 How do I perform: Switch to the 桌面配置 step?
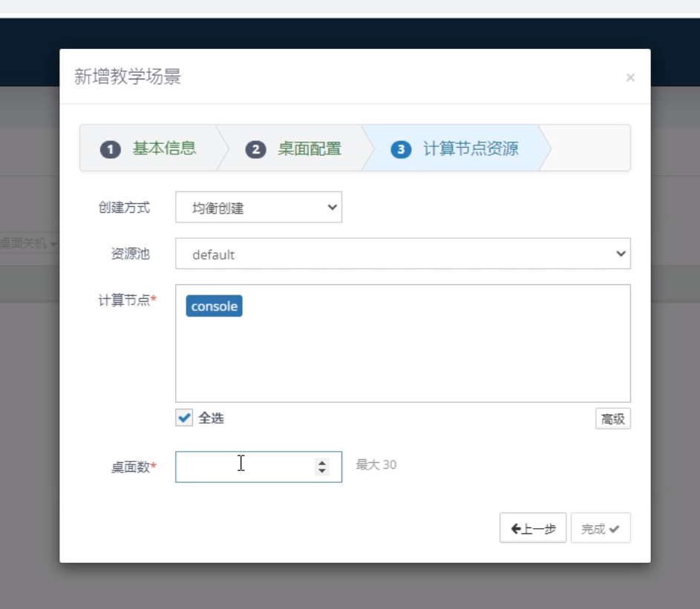pyautogui.click(x=310, y=148)
